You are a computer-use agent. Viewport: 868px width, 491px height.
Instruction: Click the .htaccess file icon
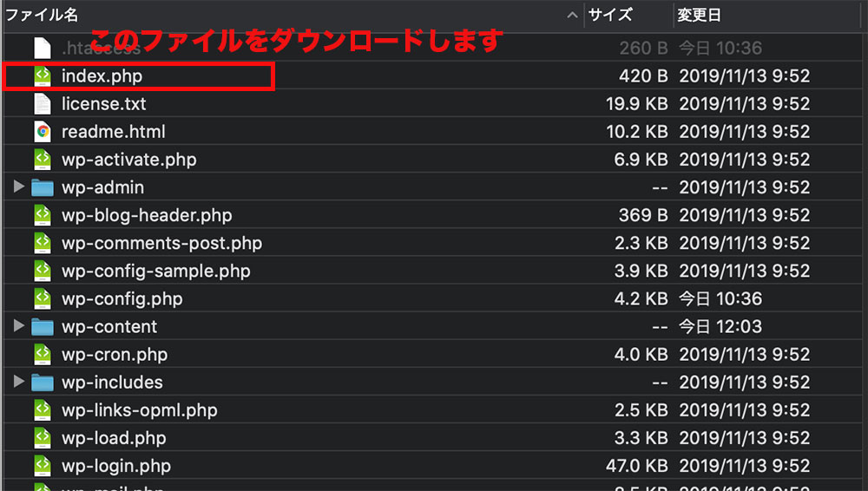click(43, 49)
